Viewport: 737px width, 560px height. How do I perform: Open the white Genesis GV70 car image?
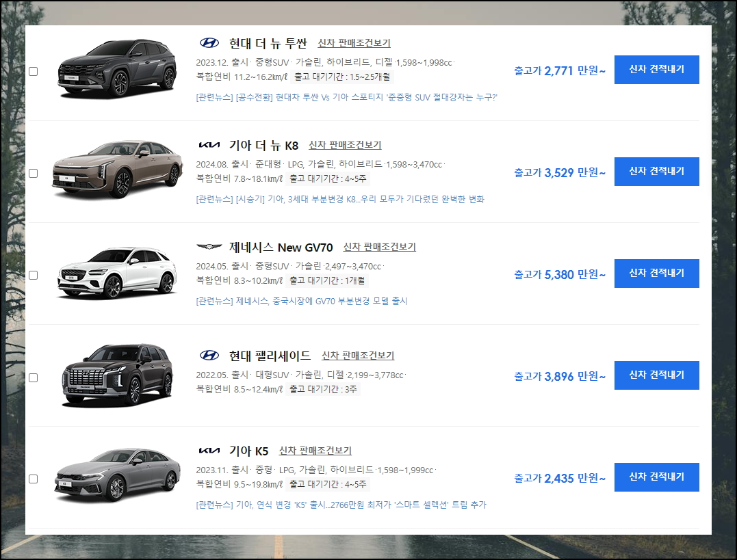(x=117, y=273)
